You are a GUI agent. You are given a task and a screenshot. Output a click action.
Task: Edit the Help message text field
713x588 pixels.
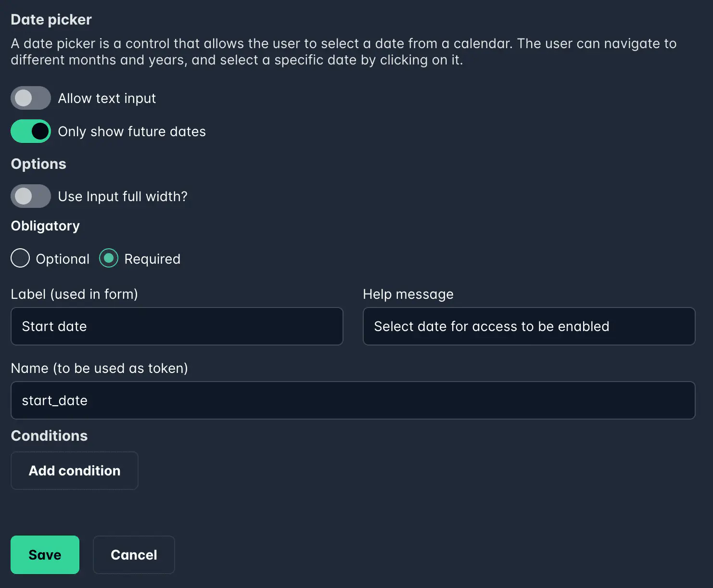[x=529, y=326]
